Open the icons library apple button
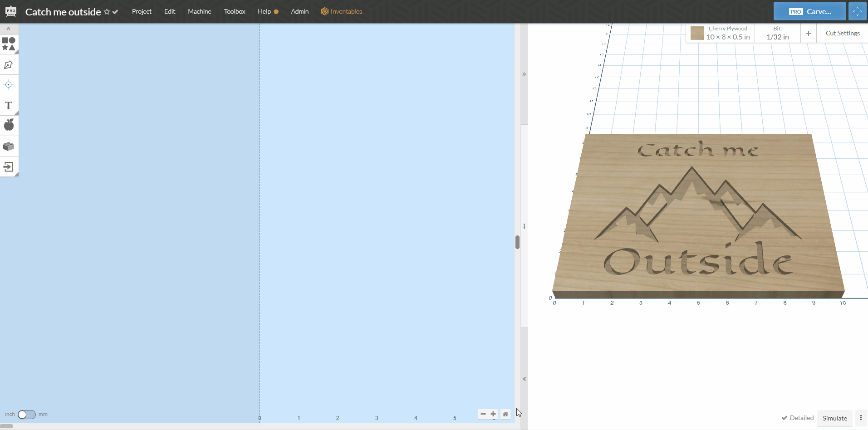The width and height of the screenshot is (868, 430). pyautogui.click(x=9, y=125)
